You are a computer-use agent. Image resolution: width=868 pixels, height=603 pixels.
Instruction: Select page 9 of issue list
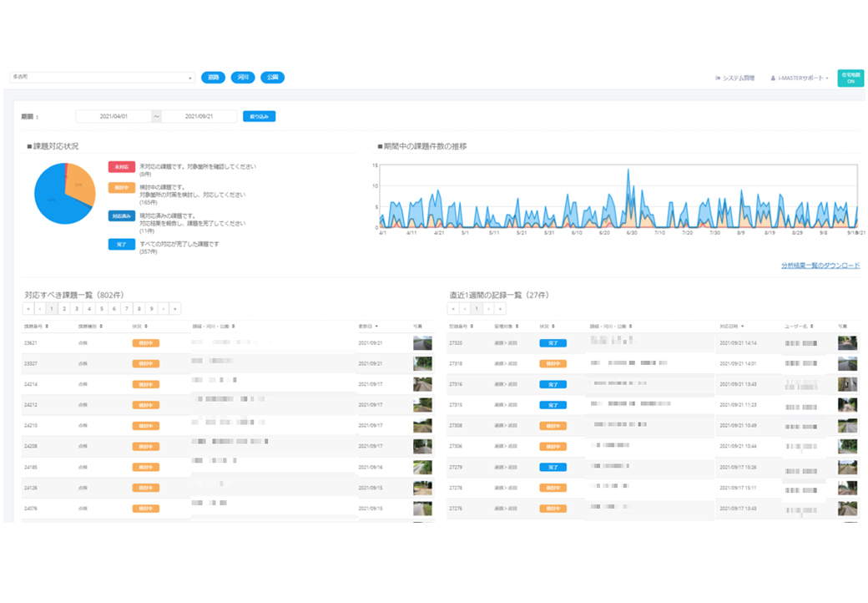pyautogui.click(x=151, y=309)
